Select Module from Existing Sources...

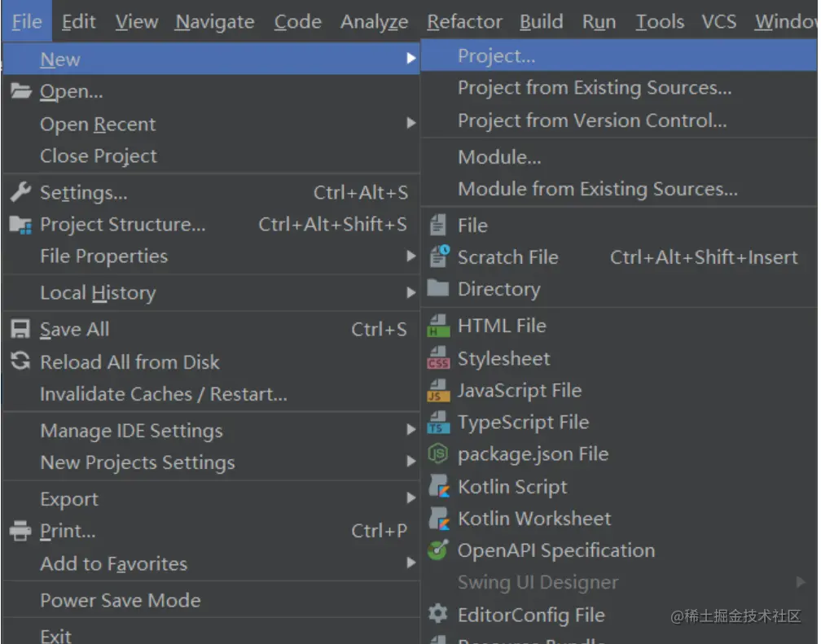pos(597,190)
